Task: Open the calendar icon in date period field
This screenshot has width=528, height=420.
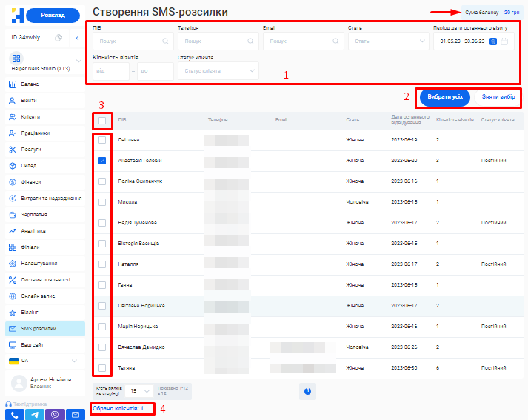Action: (x=504, y=41)
